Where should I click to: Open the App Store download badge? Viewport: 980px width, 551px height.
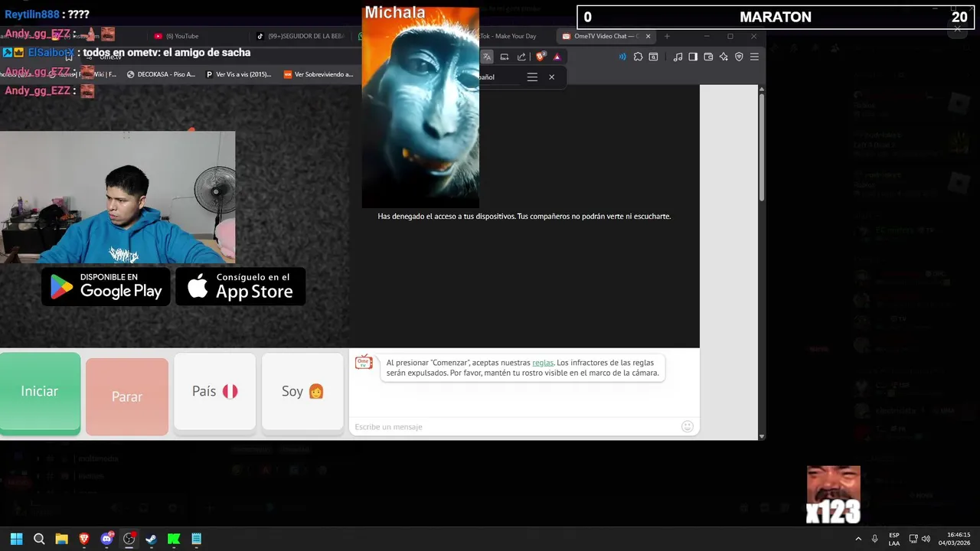pyautogui.click(x=240, y=286)
